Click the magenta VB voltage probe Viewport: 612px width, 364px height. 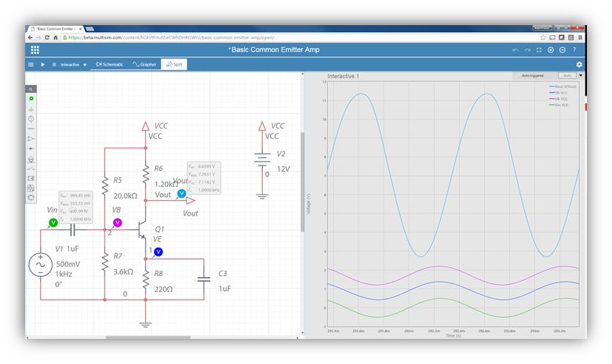point(117,223)
